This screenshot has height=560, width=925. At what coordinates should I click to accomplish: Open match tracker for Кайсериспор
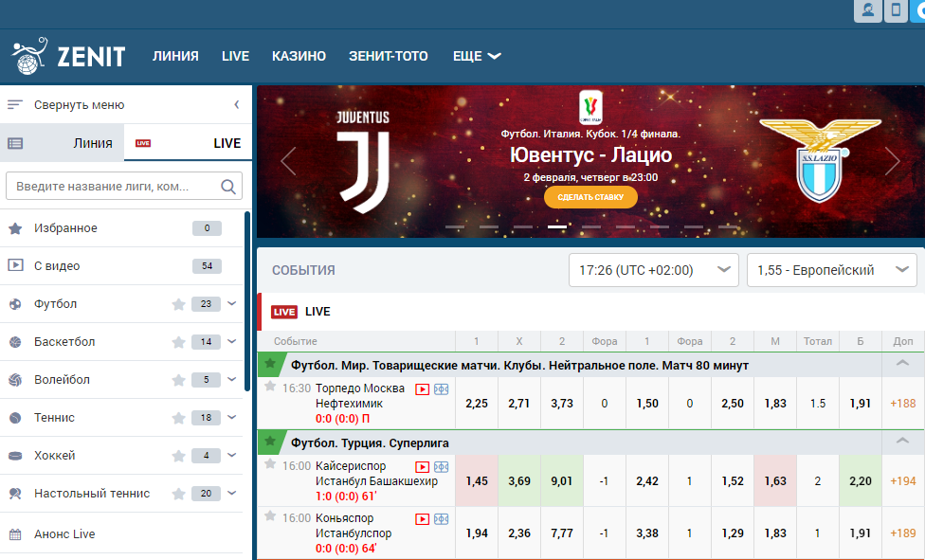pyautogui.click(x=442, y=467)
